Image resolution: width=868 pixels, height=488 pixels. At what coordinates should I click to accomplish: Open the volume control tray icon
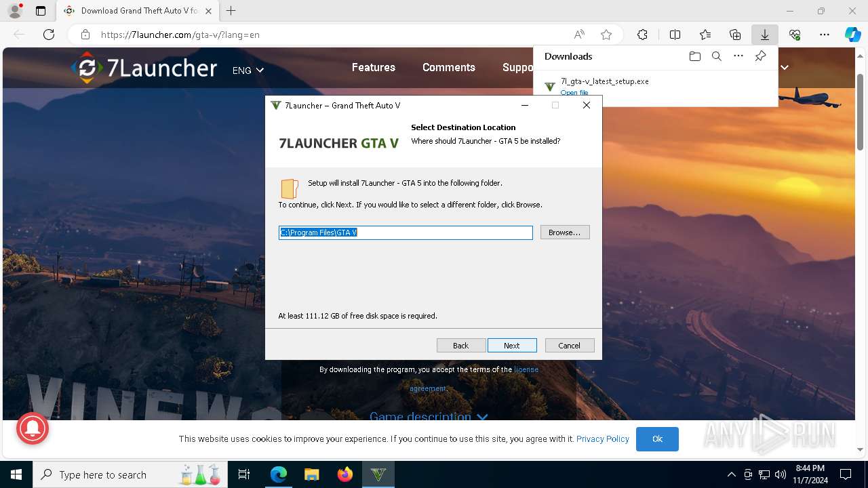click(781, 474)
